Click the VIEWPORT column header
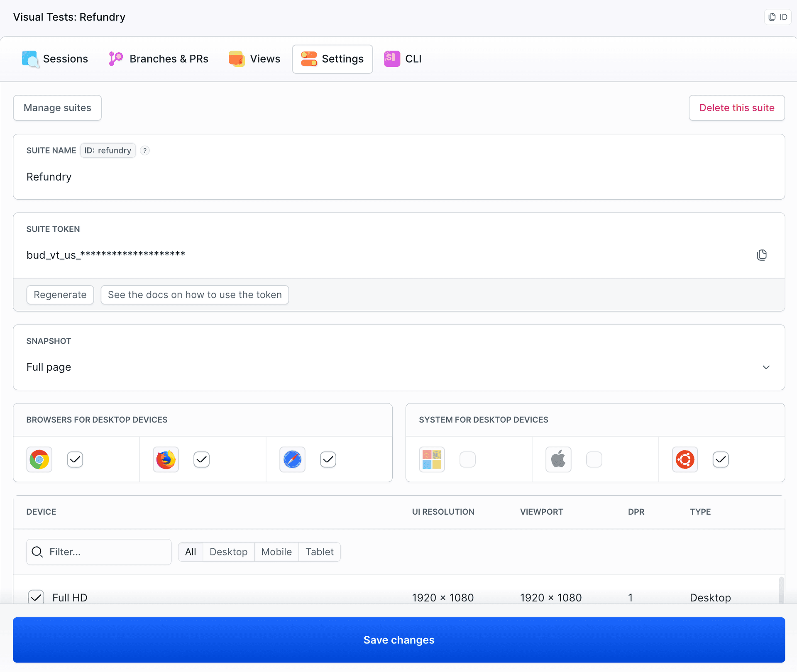 click(x=541, y=512)
